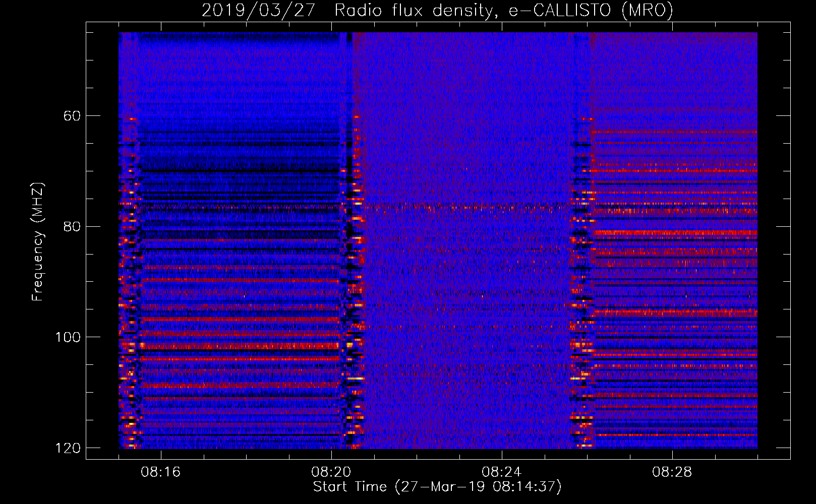
Task: Click the 60 frequency tick label
Action: pos(72,116)
